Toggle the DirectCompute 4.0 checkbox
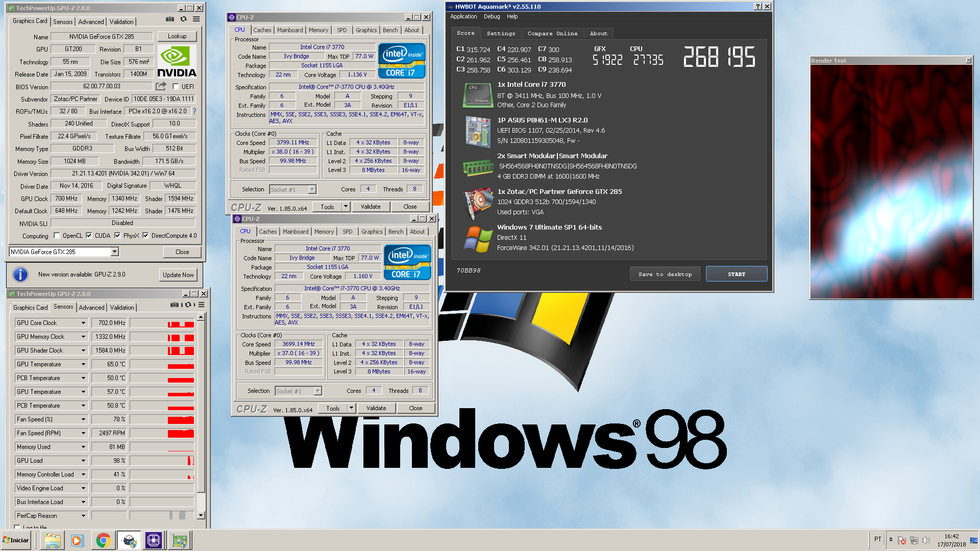Viewport: 980px width, 551px height. [x=145, y=236]
